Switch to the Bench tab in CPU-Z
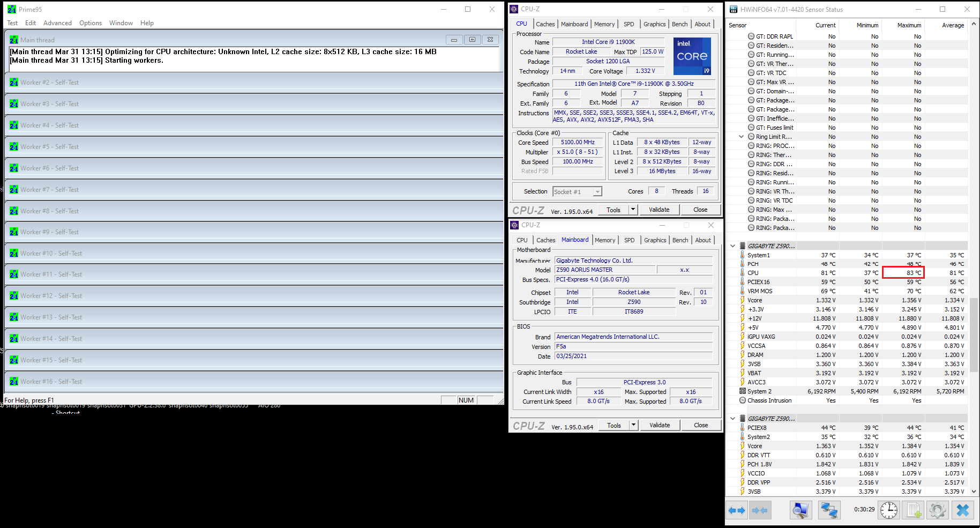 pos(679,24)
